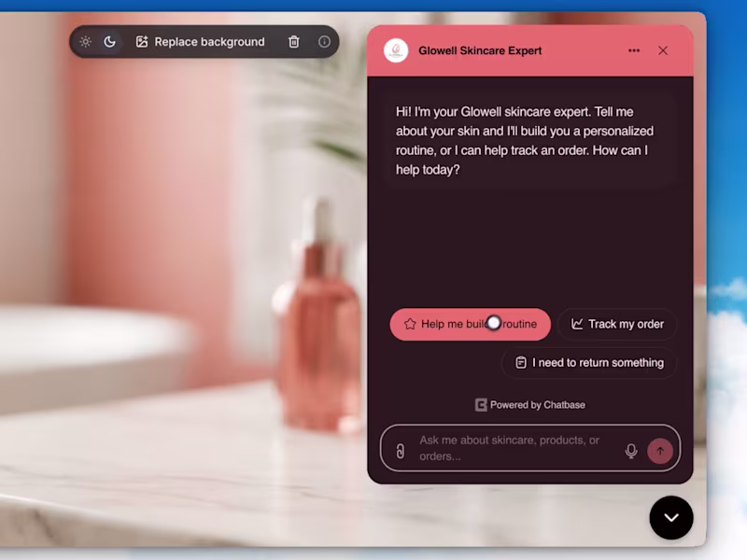The height and width of the screenshot is (560, 747).
Task: Open the three-dot chat options menu
Action: click(634, 50)
